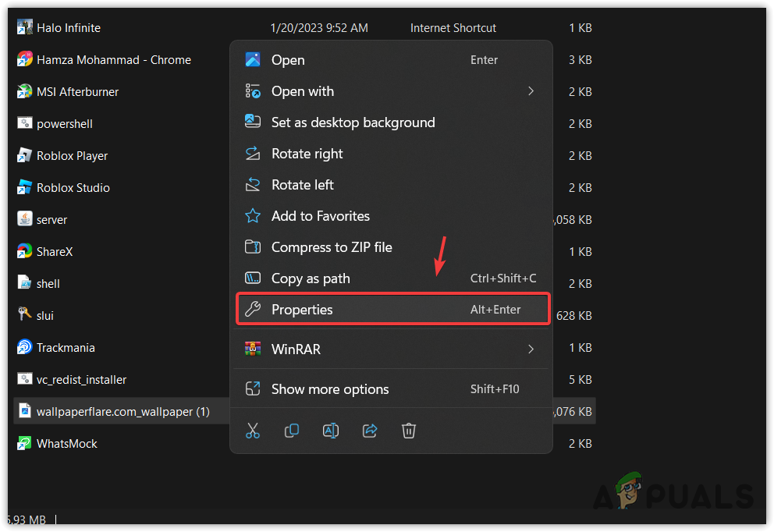Click the Trackmania shortcut icon
The height and width of the screenshot is (532, 774).
point(25,347)
